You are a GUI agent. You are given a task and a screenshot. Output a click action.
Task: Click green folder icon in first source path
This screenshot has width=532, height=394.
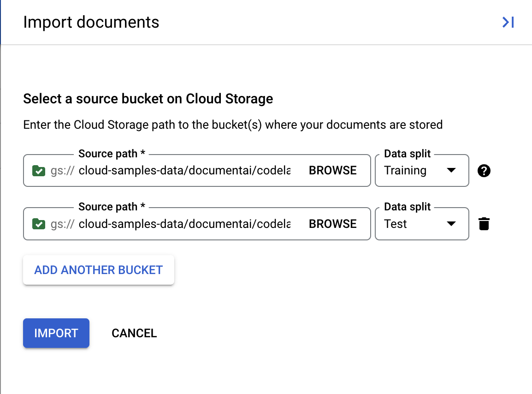(x=38, y=171)
